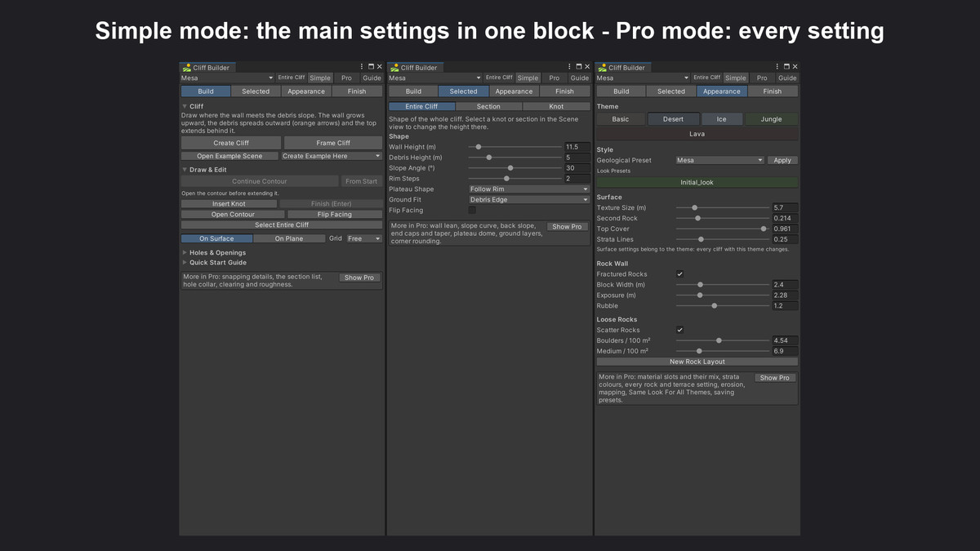
Task: Pick the Ice theme
Action: coord(721,119)
